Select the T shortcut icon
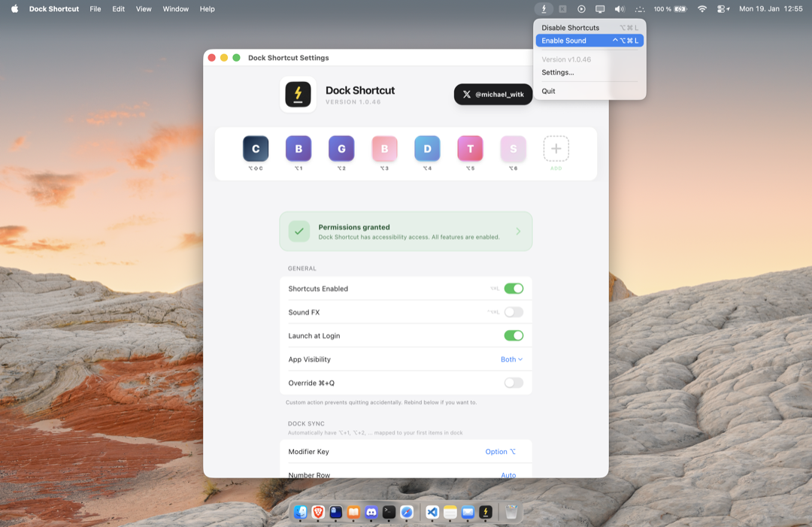812x527 pixels. click(x=470, y=149)
